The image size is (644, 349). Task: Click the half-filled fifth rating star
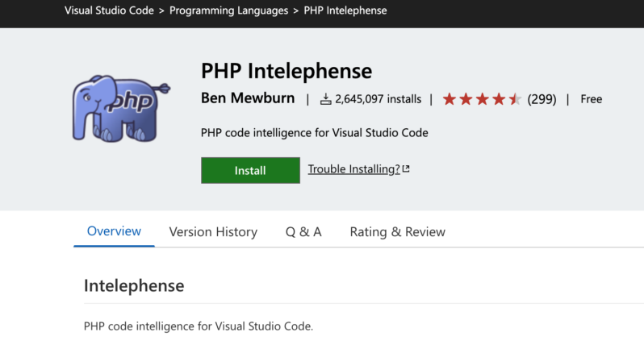click(515, 99)
